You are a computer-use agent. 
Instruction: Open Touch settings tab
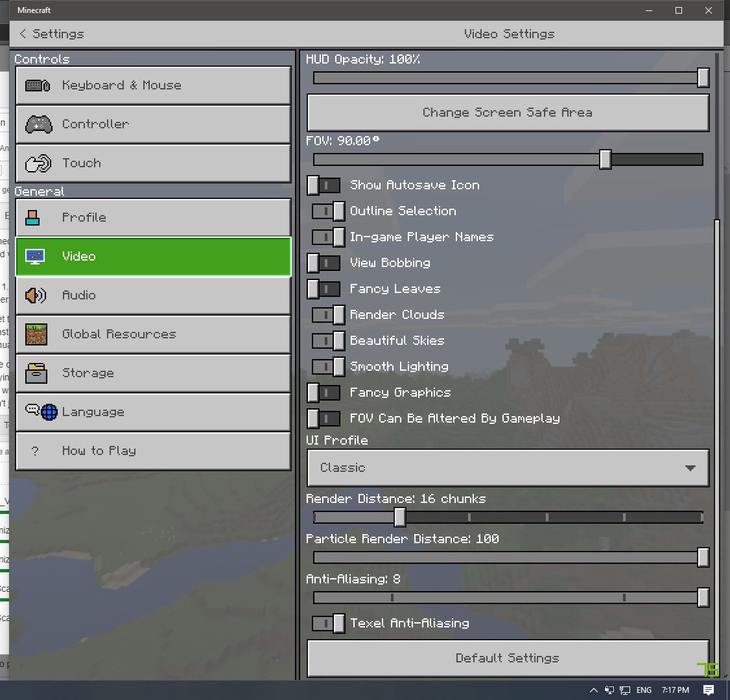point(153,163)
